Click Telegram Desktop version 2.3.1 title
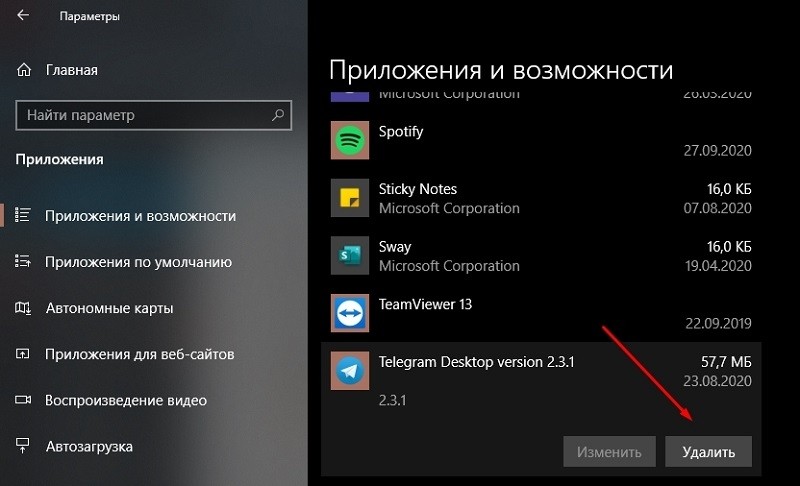 [477, 362]
